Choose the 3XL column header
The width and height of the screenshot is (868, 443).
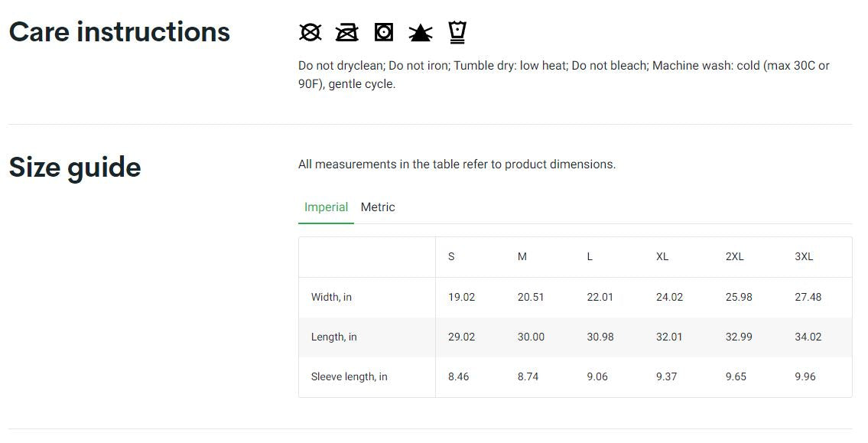(x=804, y=257)
